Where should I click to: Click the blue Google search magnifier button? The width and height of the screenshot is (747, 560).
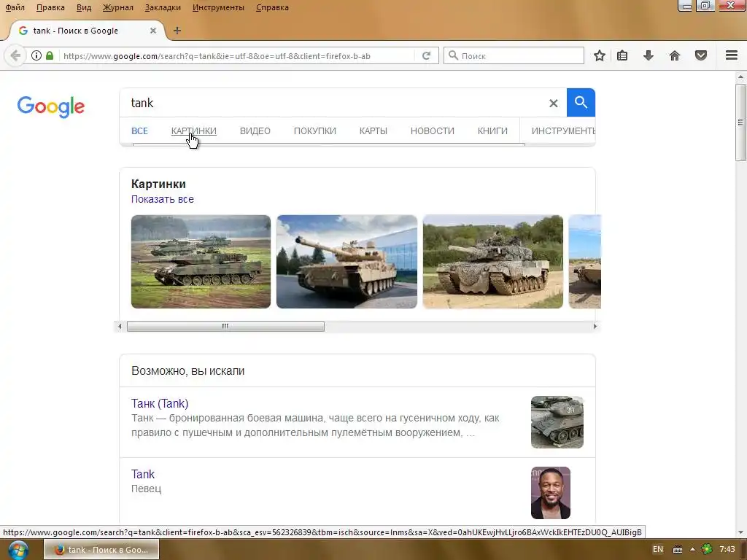581,102
